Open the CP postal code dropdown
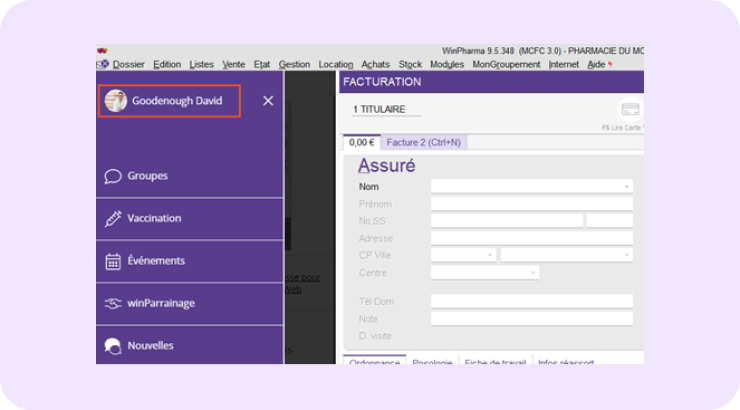 tap(490, 255)
